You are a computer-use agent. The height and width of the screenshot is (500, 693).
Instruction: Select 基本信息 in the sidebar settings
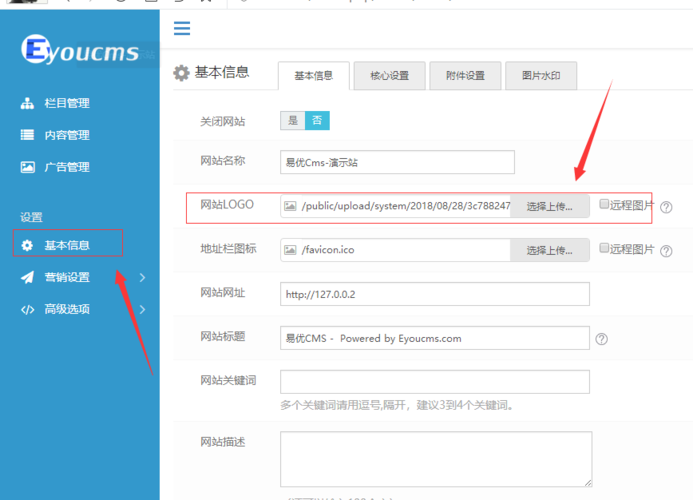pos(68,243)
